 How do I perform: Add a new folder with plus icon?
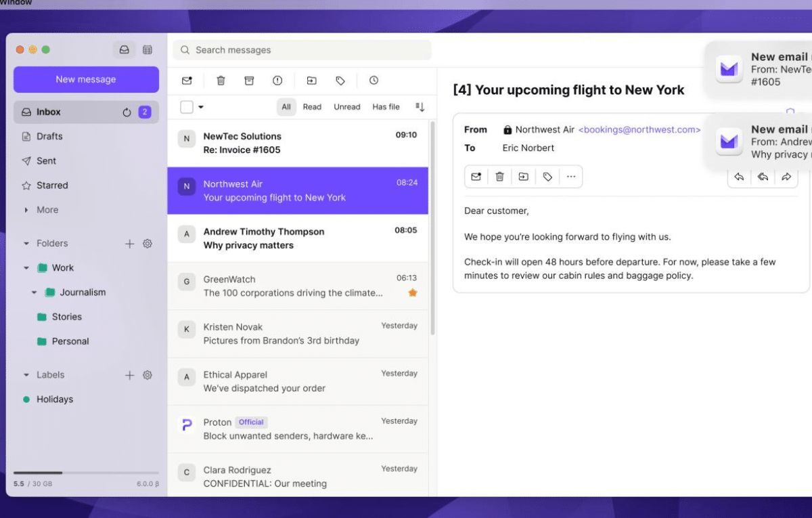coord(129,244)
